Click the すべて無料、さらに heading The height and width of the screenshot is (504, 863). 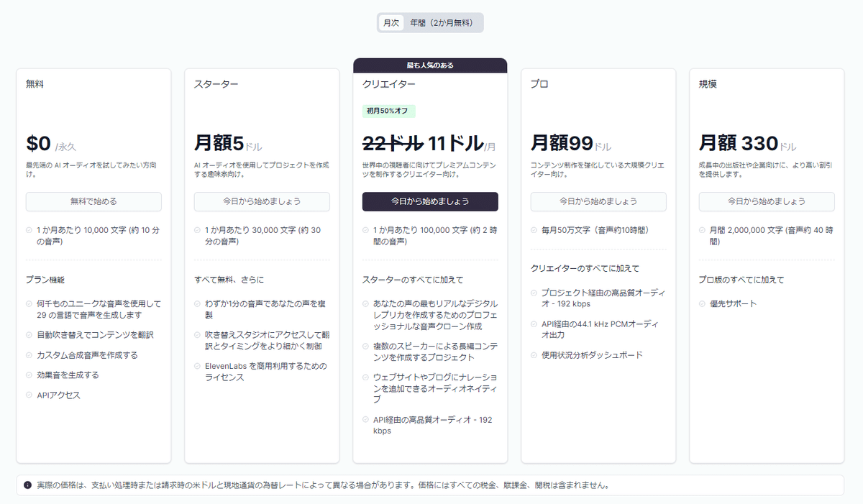[x=229, y=280]
